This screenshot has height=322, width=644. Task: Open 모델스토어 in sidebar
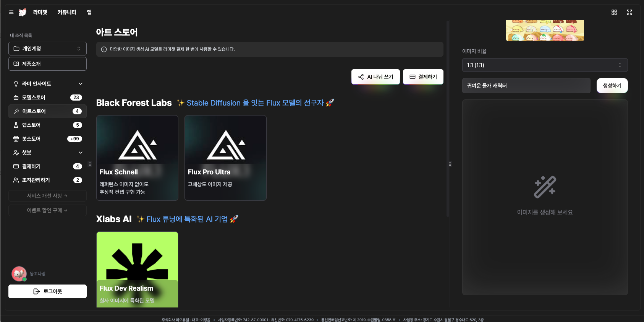[x=47, y=98]
